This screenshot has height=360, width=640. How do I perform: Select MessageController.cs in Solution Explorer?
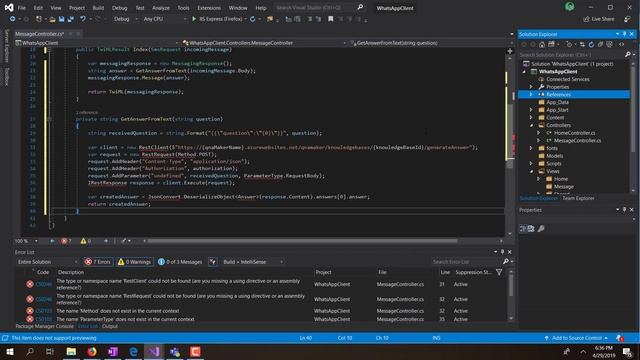pos(577,140)
